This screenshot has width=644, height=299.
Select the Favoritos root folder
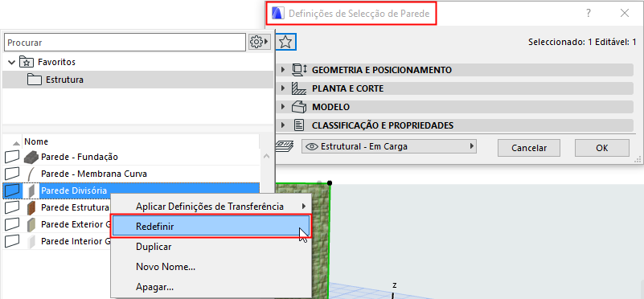pyautogui.click(x=56, y=62)
